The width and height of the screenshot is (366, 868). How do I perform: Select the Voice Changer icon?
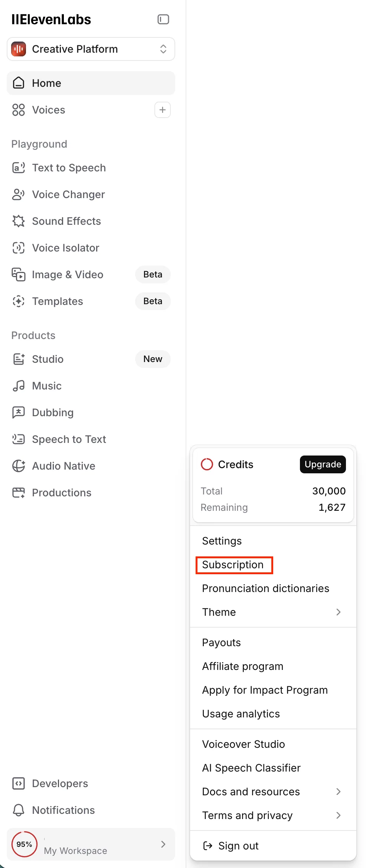point(19,194)
